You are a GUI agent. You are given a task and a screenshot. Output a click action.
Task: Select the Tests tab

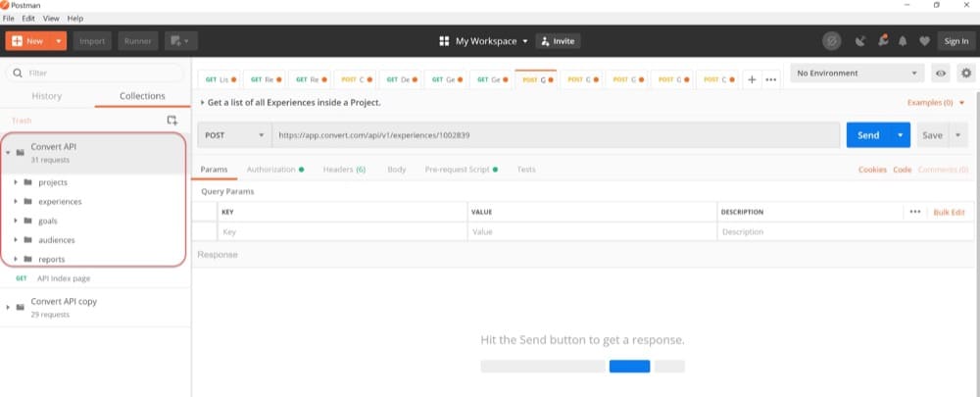[526, 170]
